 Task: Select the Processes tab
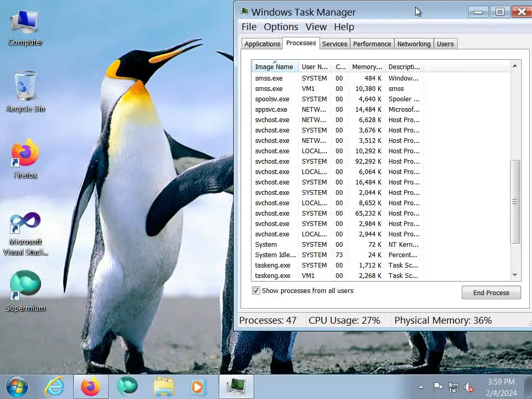click(x=301, y=43)
